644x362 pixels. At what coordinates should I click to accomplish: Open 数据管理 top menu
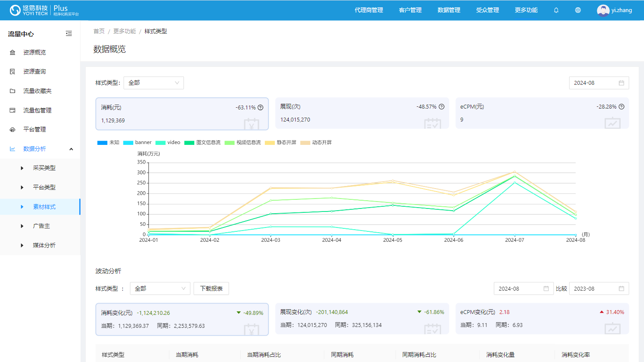pyautogui.click(x=449, y=10)
